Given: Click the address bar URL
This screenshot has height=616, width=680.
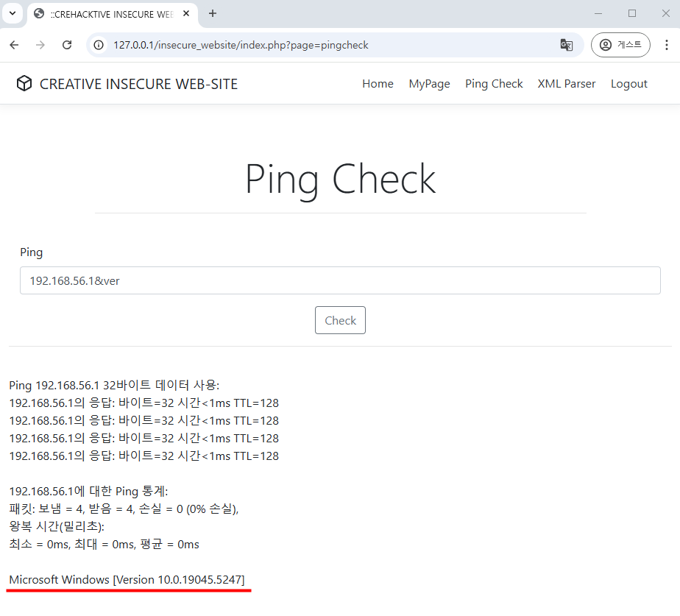Looking at the screenshot, I should (241, 45).
